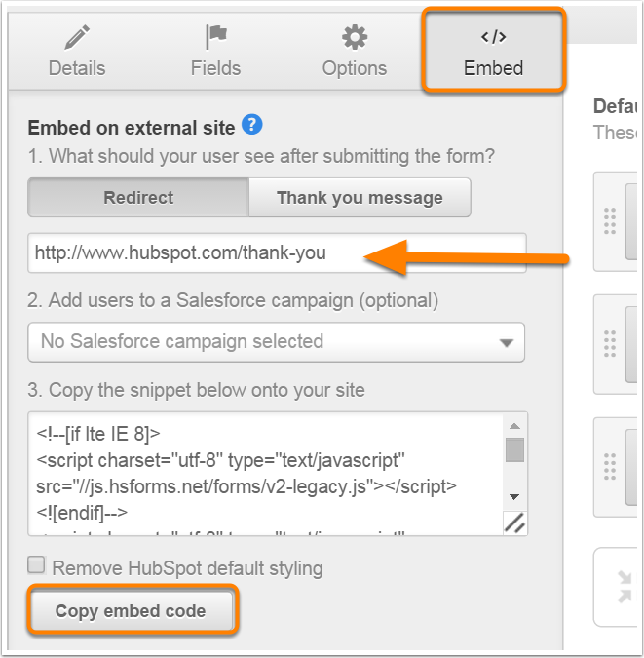Viewport: 644px width, 658px height.
Task: Click the redirect URL input field
Action: tap(277, 253)
